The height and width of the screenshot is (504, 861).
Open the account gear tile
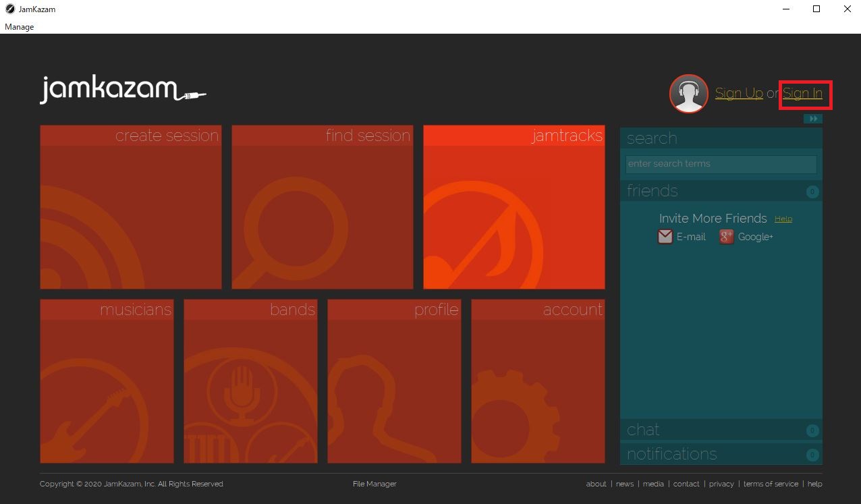(538, 381)
